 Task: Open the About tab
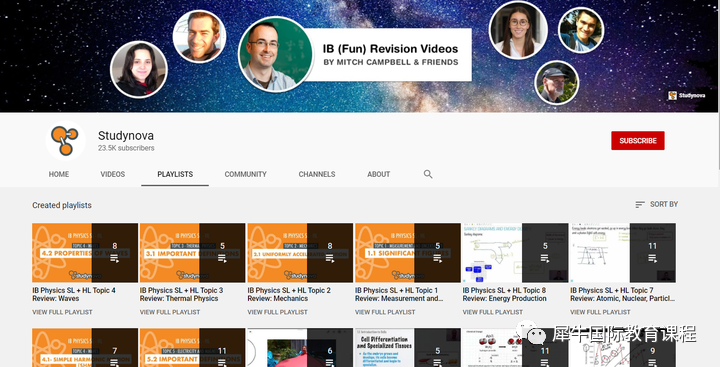click(378, 174)
